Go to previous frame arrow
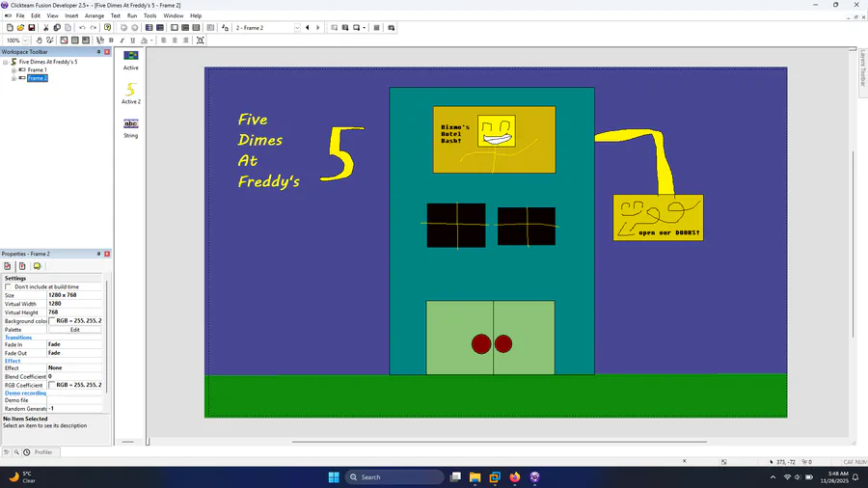Viewport: 868px width, 488px height. pos(308,28)
